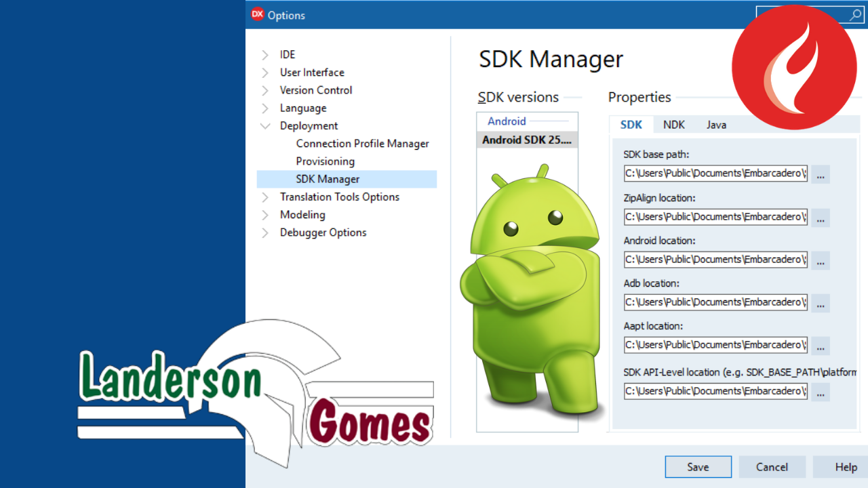868x488 pixels.
Task: Switch to the Java tab
Action: click(x=716, y=125)
